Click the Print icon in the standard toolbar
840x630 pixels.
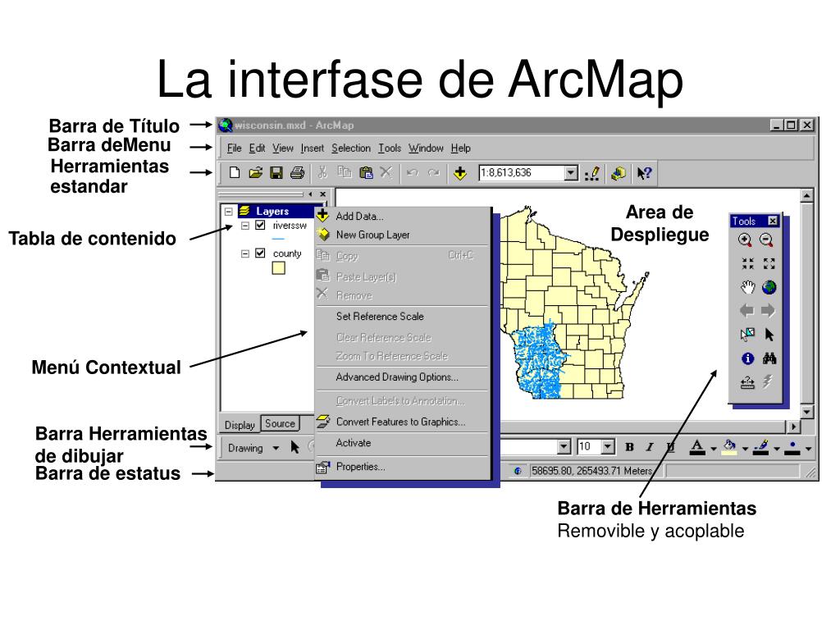coord(297,173)
